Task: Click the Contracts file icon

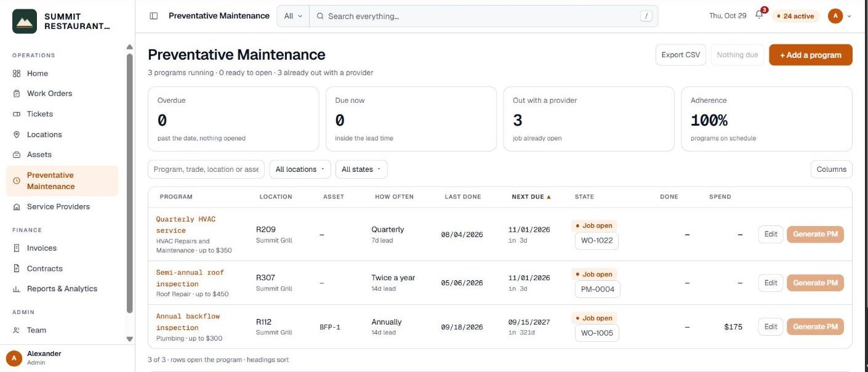Action: pos(17,269)
